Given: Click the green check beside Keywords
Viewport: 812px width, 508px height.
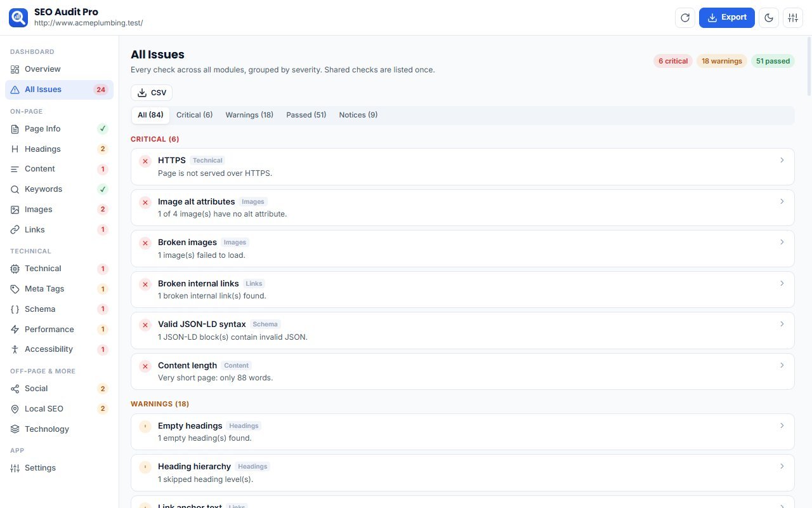Looking at the screenshot, I should click(x=103, y=189).
